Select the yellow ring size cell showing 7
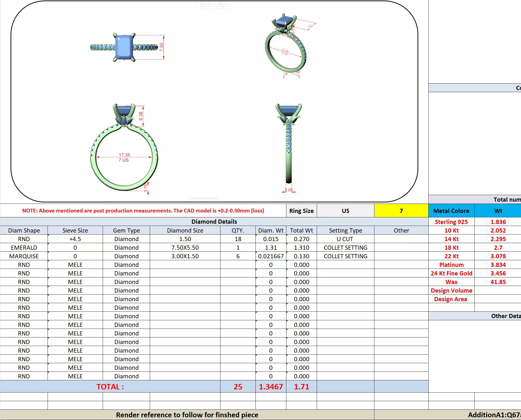The width and height of the screenshot is (521, 420). pos(401,211)
